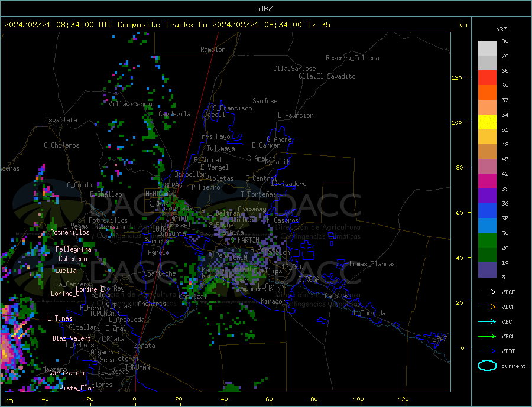
Task: Click the Diaz_Valent station label
Action: point(72,338)
